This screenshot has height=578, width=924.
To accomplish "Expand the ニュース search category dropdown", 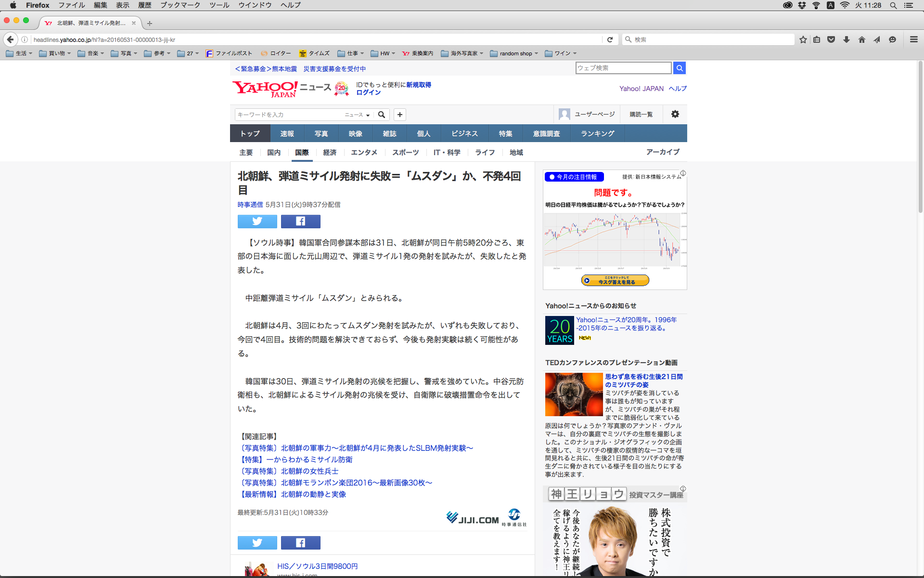I will click(x=357, y=115).
